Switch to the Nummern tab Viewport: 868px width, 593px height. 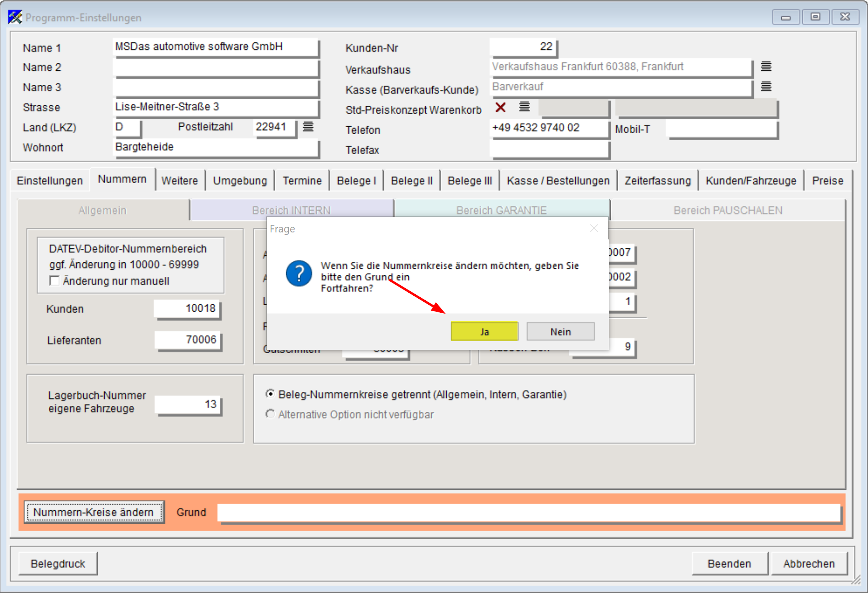122,180
